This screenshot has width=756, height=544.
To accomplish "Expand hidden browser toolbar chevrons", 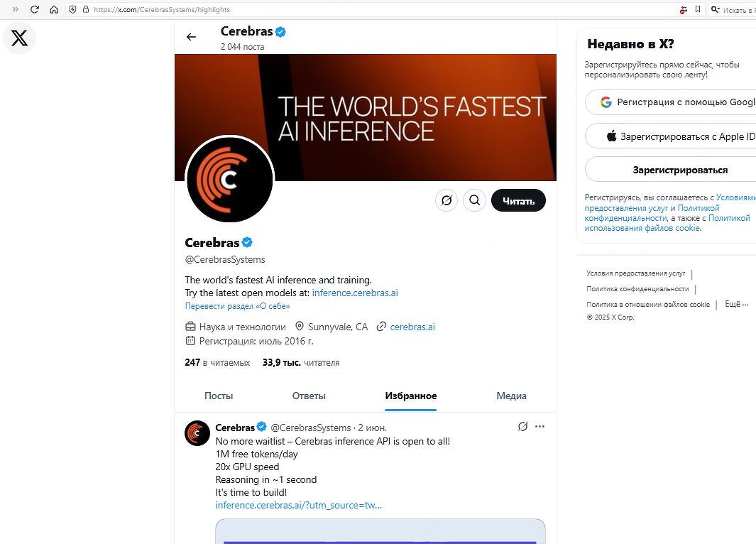I will pos(15,9).
